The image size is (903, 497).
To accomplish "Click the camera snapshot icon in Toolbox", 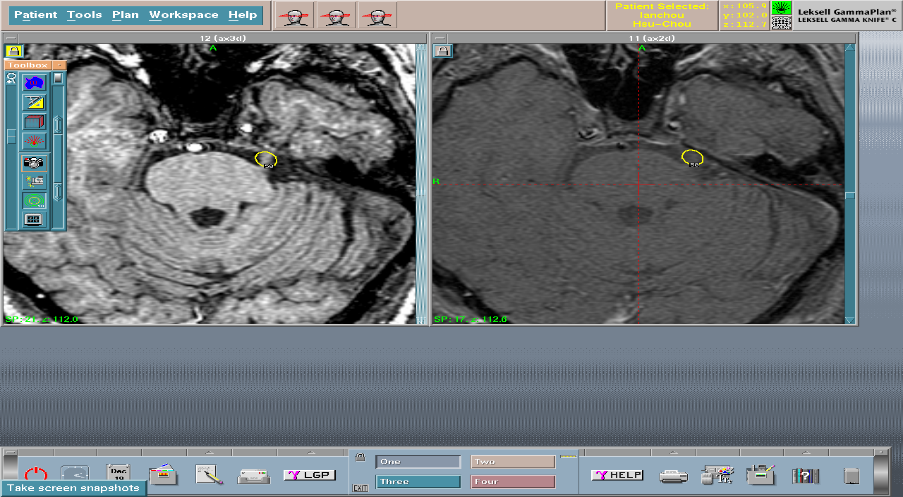I will pyautogui.click(x=34, y=162).
